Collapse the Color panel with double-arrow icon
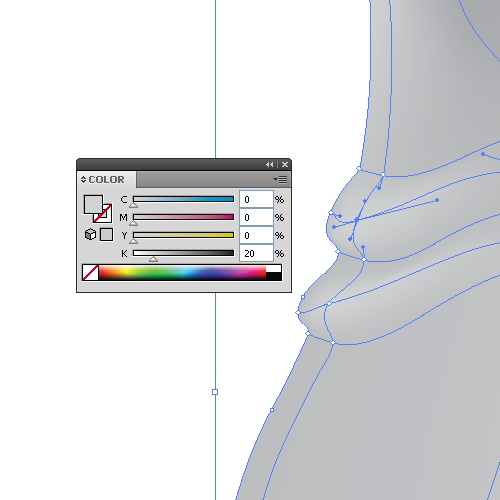The image size is (500, 500). coord(270,164)
